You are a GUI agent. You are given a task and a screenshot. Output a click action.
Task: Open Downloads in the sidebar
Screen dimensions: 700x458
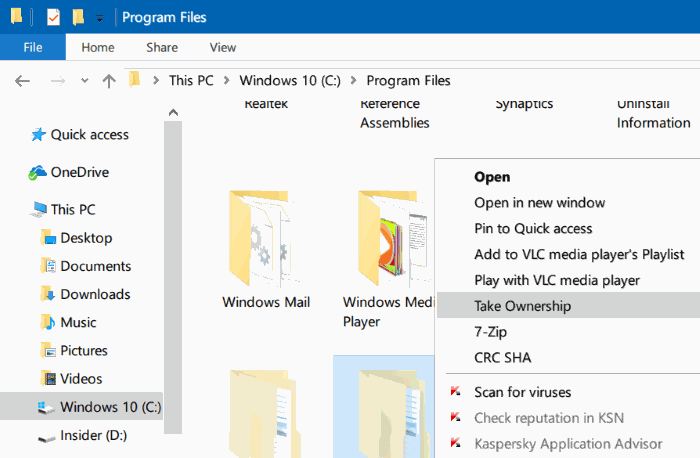coord(95,294)
